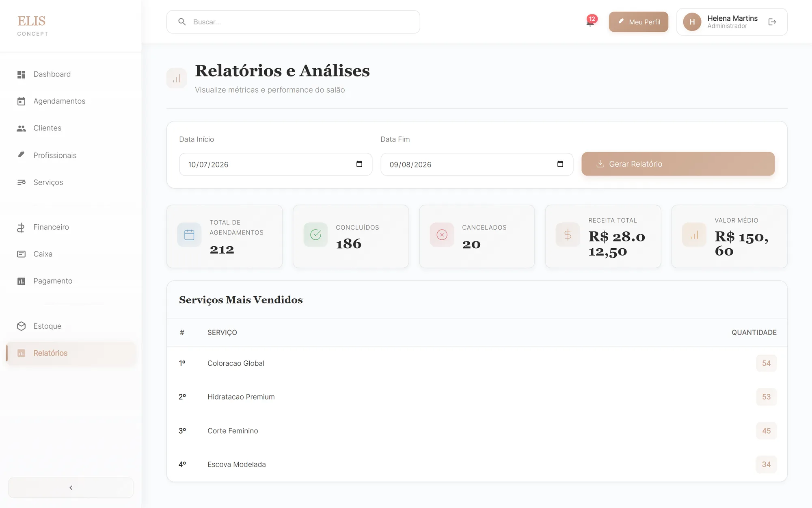The image size is (812, 508).
Task: Click the SERVIÇO column header
Action: 222,332
